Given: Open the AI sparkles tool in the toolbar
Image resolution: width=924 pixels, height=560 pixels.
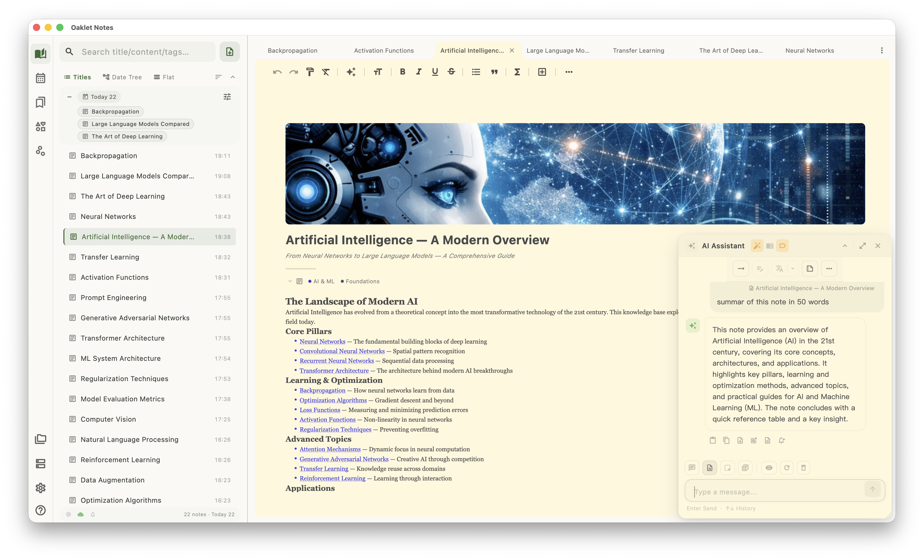Looking at the screenshot, I should click(351, 72).
